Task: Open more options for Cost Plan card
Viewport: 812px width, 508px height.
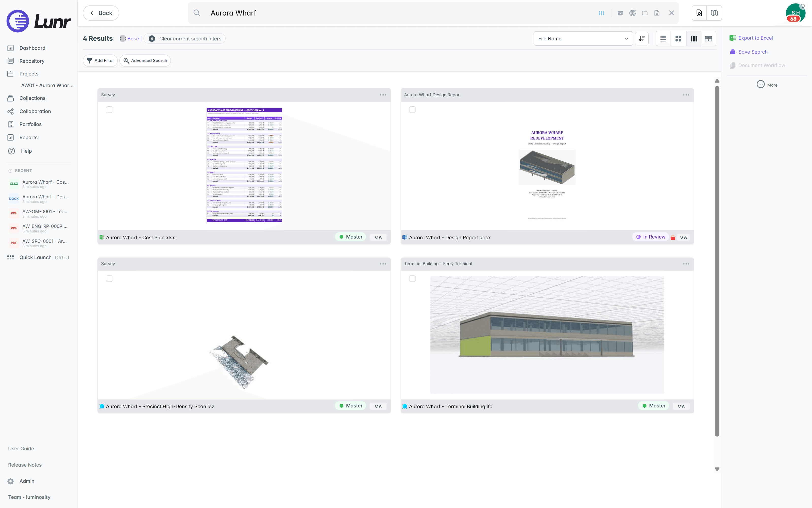Action: 383,95
